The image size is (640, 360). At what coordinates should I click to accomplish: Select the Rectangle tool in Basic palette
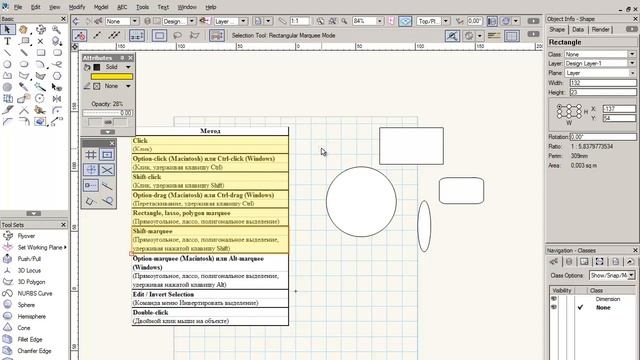(40, 53)
